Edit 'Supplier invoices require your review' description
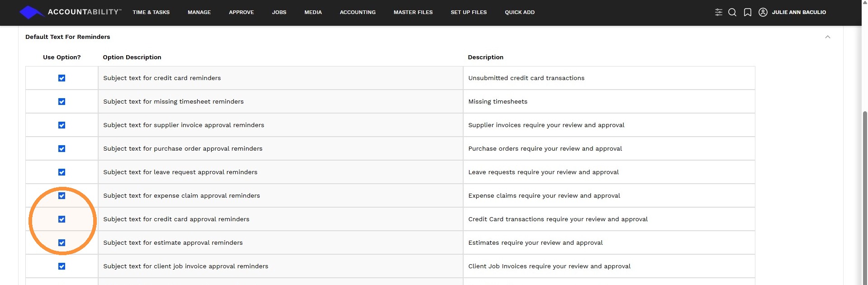This screenshot has height=285, width=868. (609, 125)
